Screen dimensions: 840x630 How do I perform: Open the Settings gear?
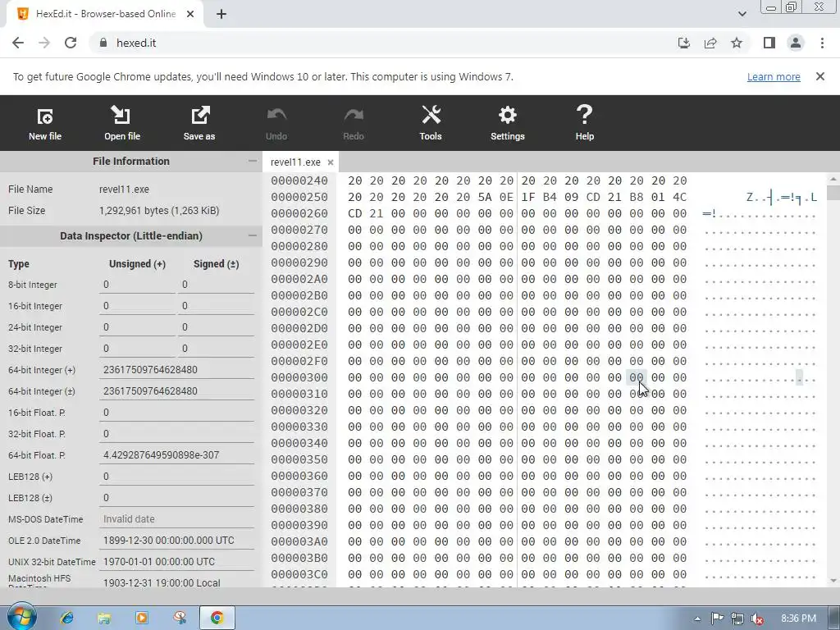[x=507, y=124]
